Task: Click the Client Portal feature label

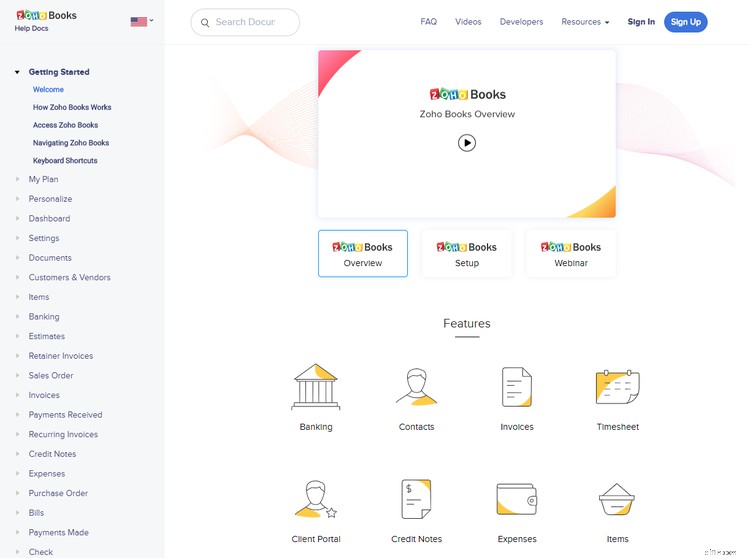Action: (x=316, y=539)
